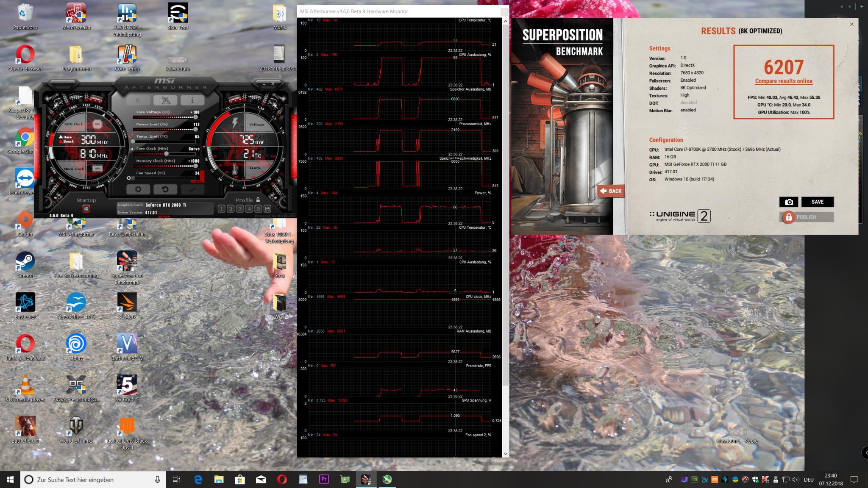
Task: Click the Core Clock slider handle
Action: (x=167, y=154)
